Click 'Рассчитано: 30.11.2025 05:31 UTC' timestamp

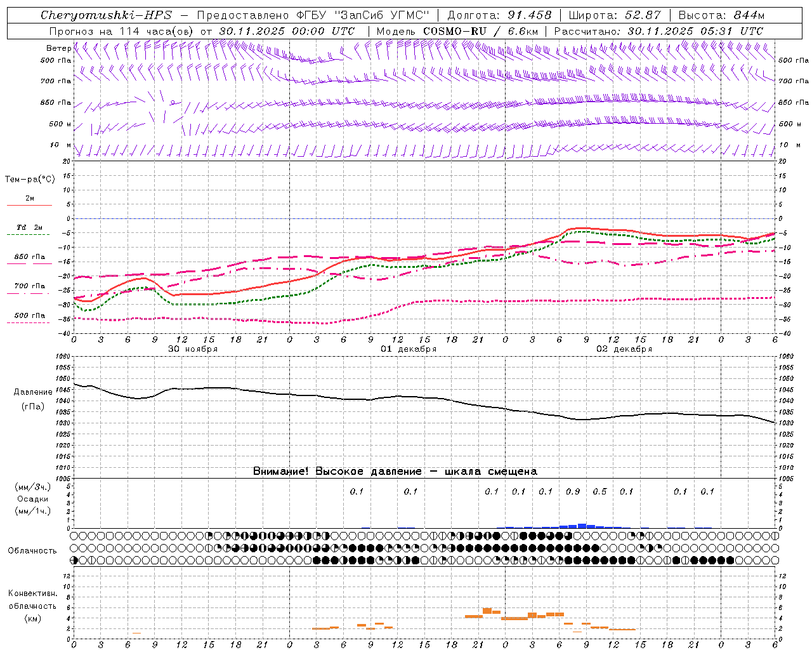point(658,31)
